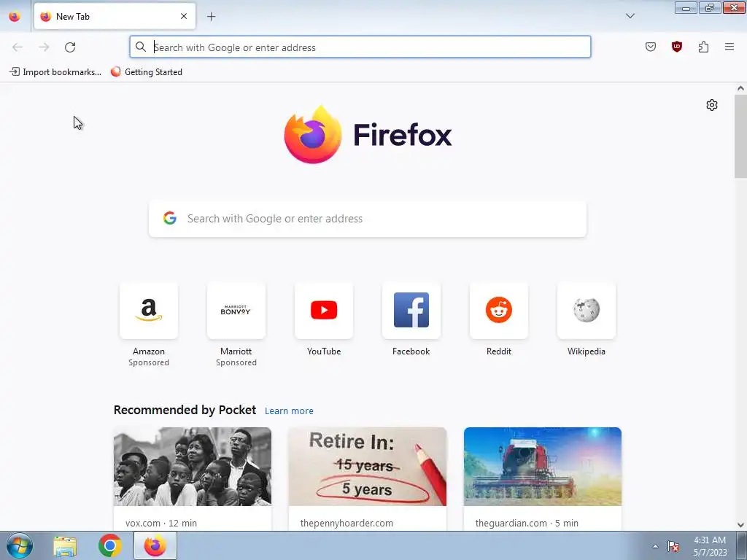The width and height of the screenshot is (747, 560).
Task: Open the Getting Started bookmark
Action: point(146,72)
